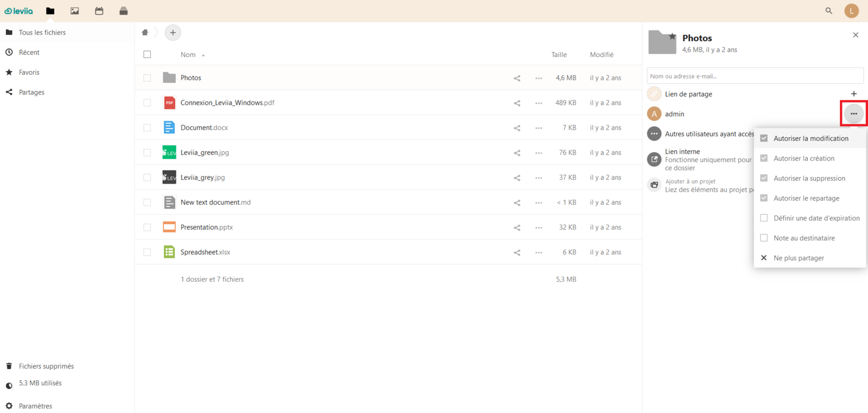Click the search magnifier icon

tap(828, 11)
